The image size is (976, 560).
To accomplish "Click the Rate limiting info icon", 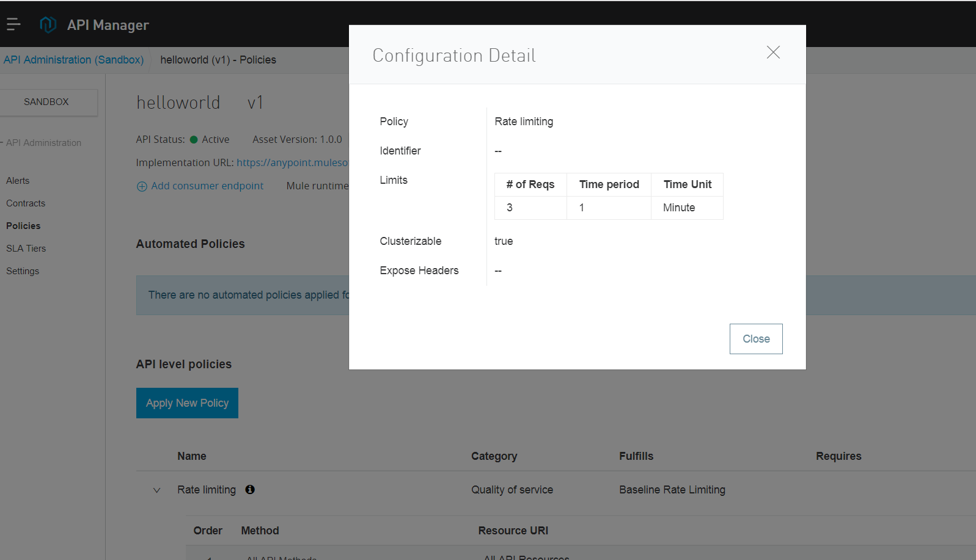I will point(250,489).
